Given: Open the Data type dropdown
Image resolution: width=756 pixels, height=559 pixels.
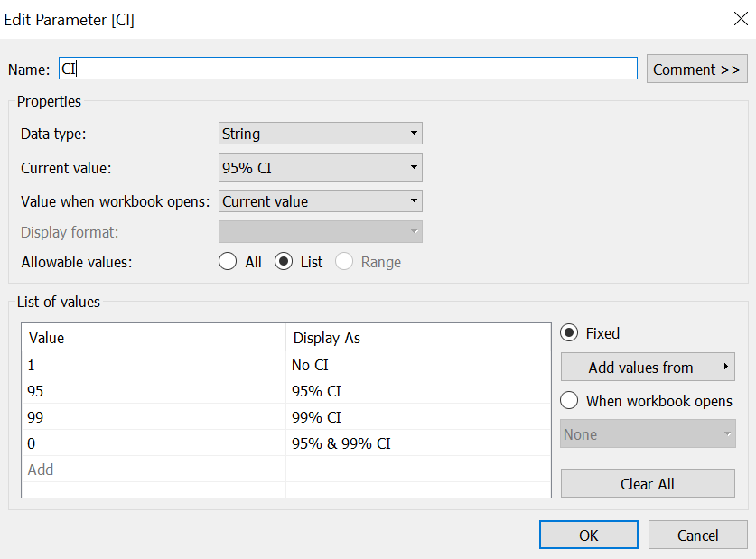Looking at the screenshot, I should click(x=320, y=134).
